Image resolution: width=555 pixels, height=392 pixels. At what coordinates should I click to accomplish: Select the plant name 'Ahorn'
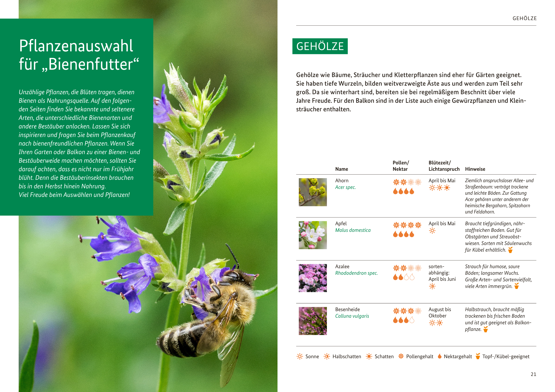pos(342,181)
